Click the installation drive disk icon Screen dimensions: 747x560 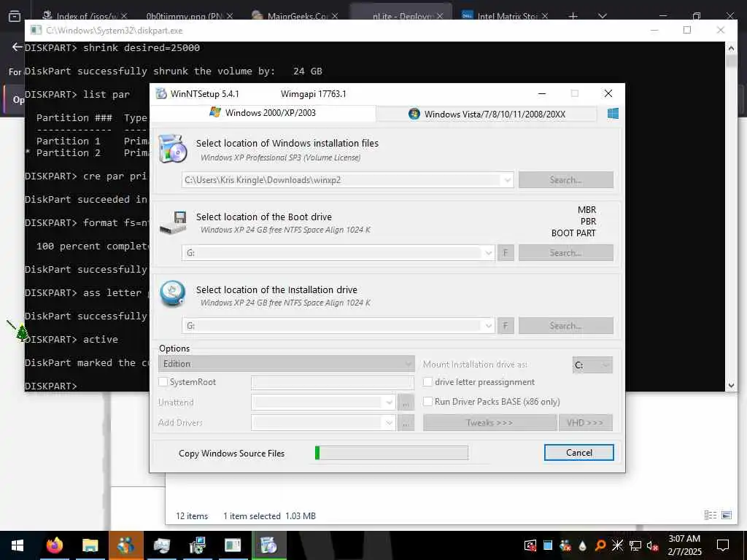[x=172, y=293]
